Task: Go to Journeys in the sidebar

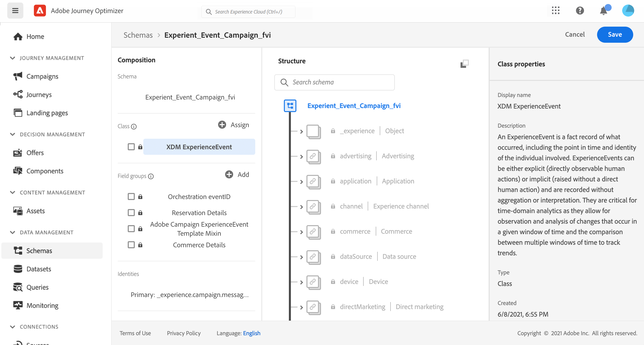Action: (x=39, y=94)
